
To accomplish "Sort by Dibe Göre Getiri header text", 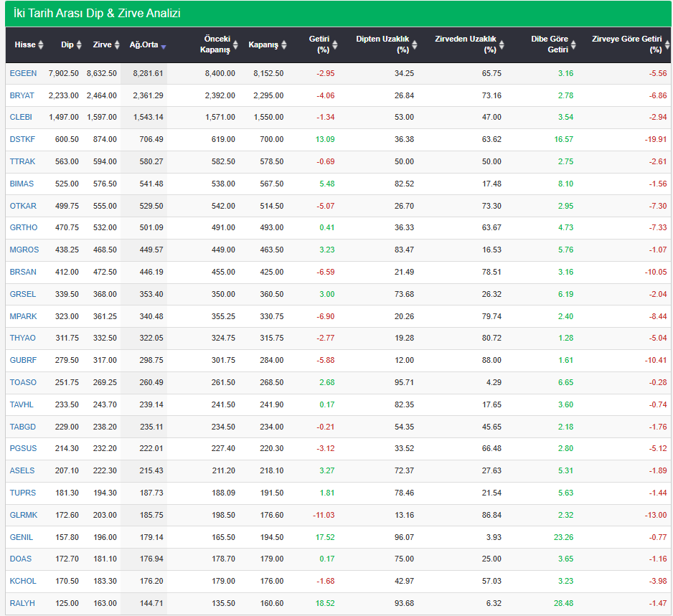I will click(x=550, y=44).
